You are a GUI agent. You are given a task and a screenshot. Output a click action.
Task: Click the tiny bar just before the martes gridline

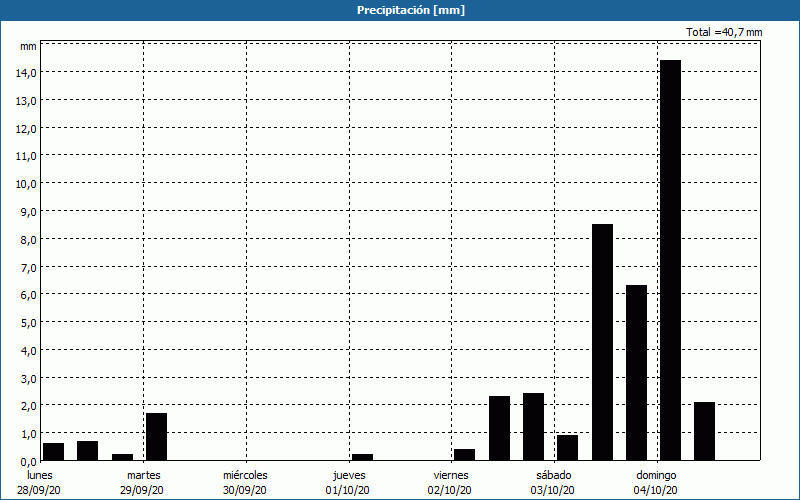pyautogui.click(x=122, y=457)
